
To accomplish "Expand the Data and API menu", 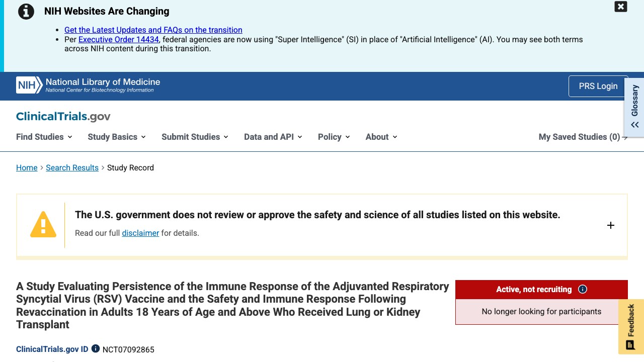I will 273,137.
